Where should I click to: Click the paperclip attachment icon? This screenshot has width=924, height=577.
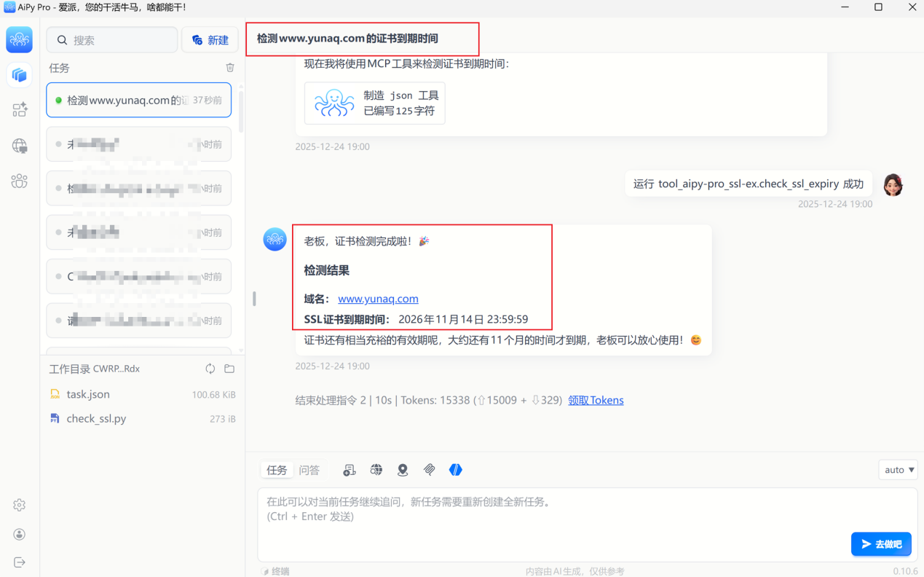(430, 470)
